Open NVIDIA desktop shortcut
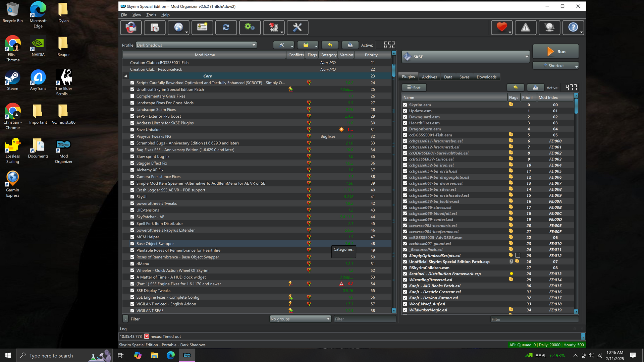Image resolution: width=644 pixels, height=362 pixels. pyautogui.click(x=38, y=46)
